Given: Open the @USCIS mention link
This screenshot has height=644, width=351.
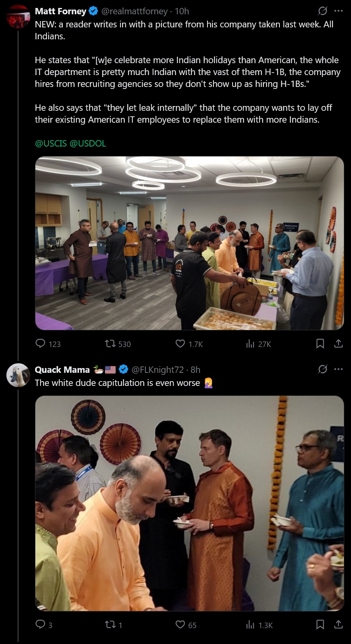Looking at the screenshot, I should (x=51, y=143).
